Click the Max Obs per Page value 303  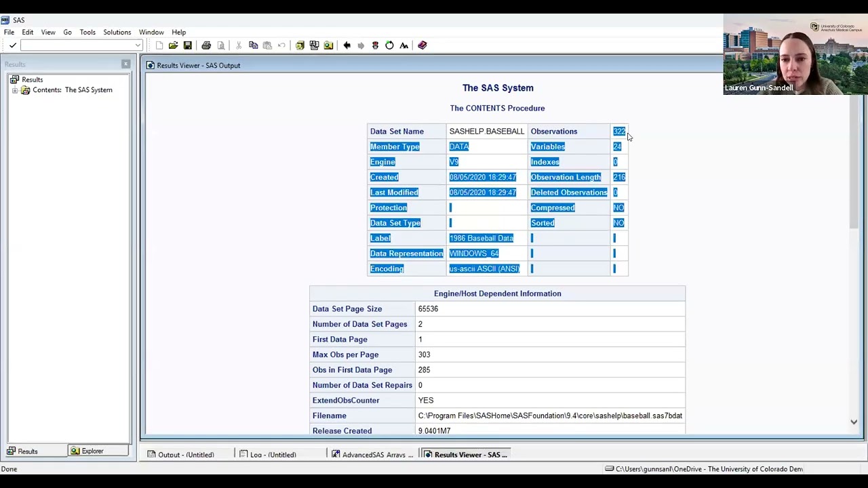pyautogui.click(x=424, y=354)
